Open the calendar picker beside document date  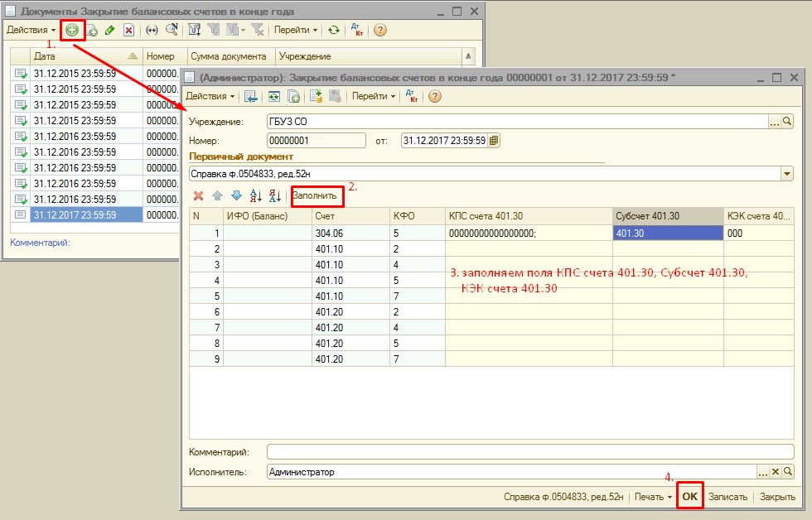tap(495, 141)
